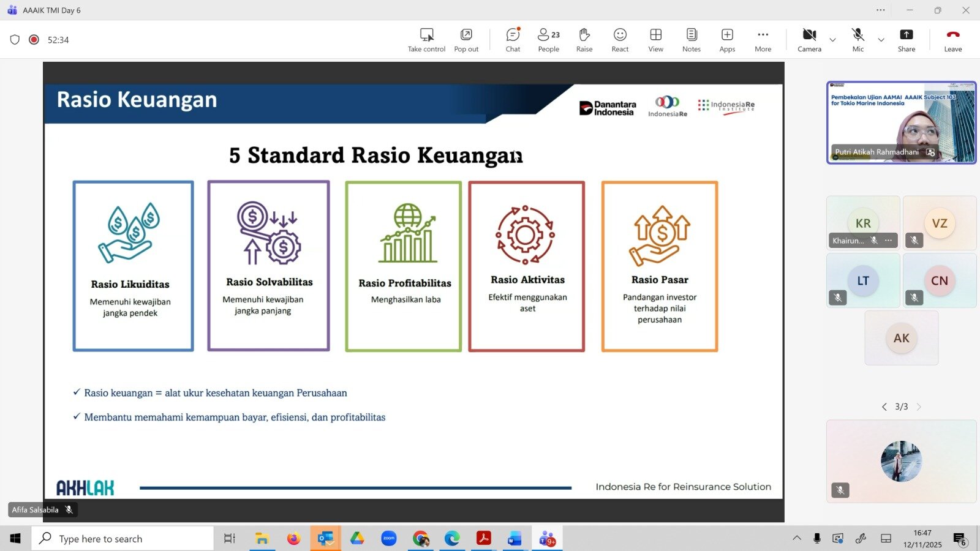Leave the meeting
This screenshot has height=551, width=980.
click(952, 40)
